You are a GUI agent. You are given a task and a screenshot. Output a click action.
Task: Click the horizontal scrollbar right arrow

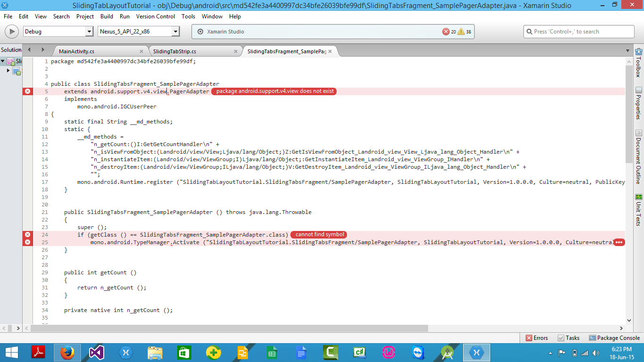click(x=621, y=329)
